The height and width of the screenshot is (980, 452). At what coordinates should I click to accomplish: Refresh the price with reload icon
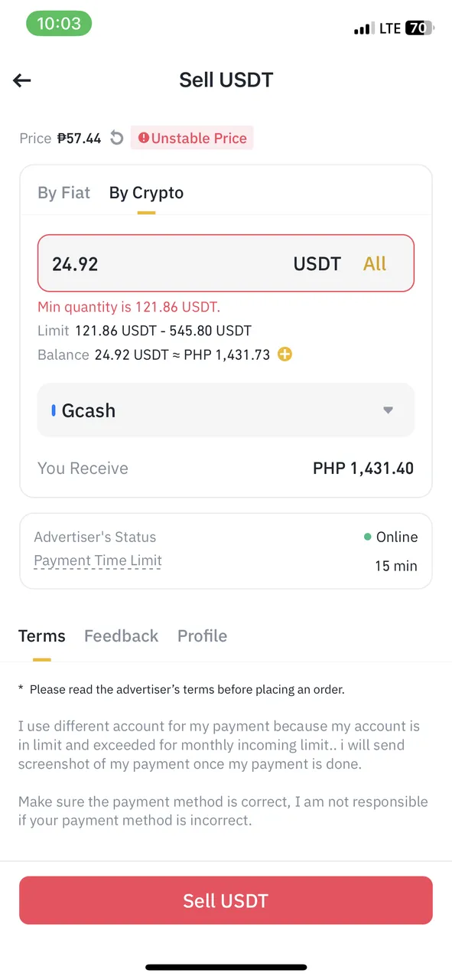pos(116,138)
